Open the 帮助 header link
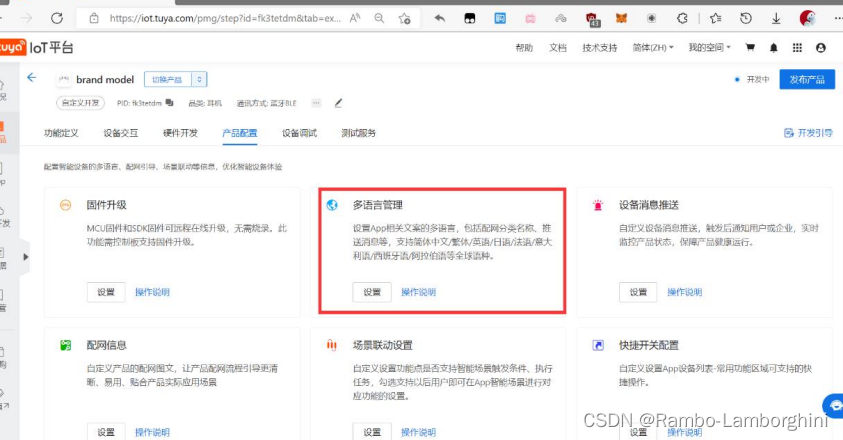This screenshot has height=440, width=843. 524,48
